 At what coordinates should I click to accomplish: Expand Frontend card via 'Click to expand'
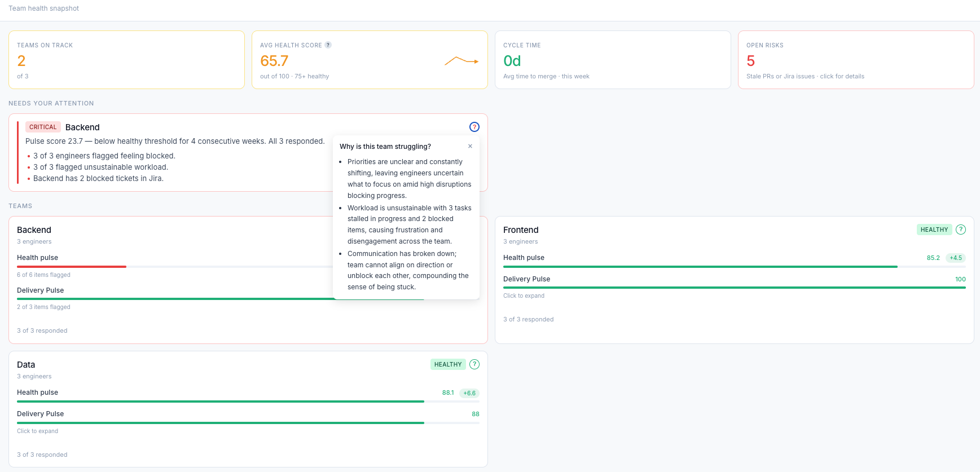point(524,295)
